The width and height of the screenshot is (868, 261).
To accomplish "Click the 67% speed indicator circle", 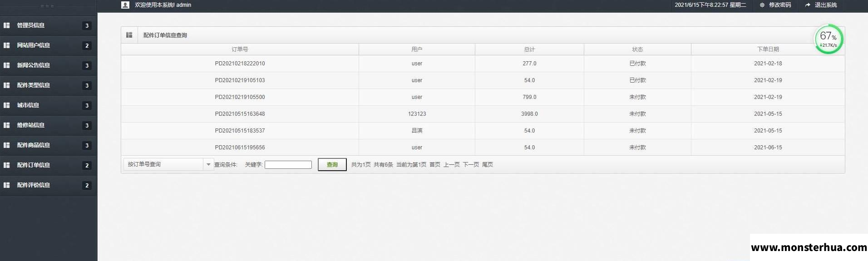I will [829, 39].
